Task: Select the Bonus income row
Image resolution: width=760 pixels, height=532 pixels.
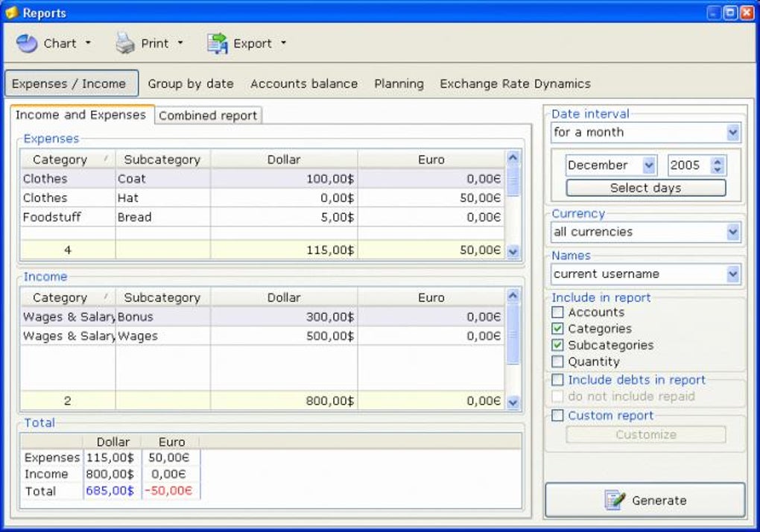Action: [262, 317]
